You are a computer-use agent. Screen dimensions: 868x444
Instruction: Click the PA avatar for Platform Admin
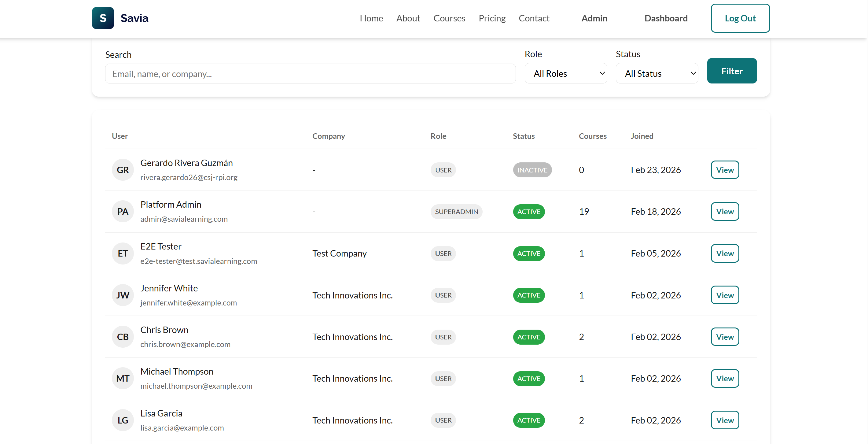pos(123,212)
